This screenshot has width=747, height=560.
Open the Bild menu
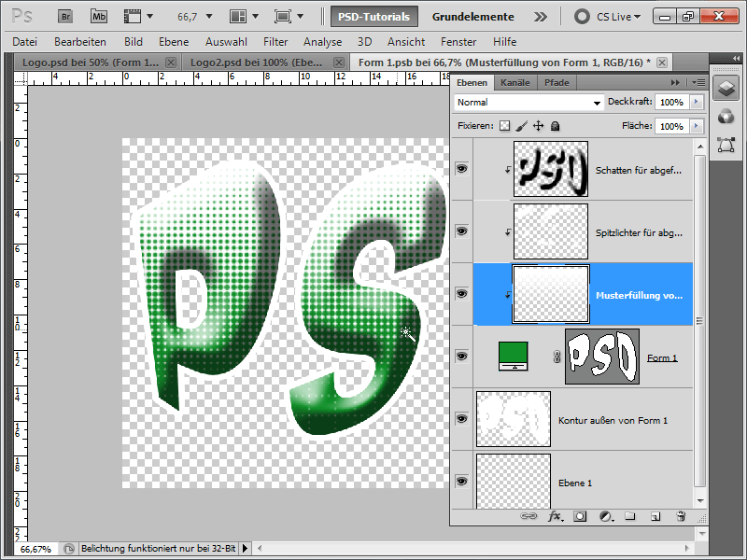134,42
